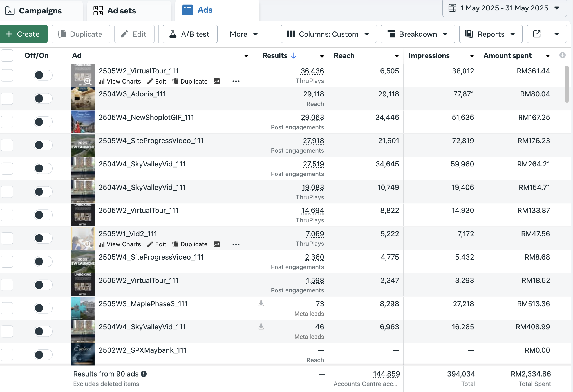The image size is (573, 392).
Task: Toggle the switch for 2505W3_MaplePhase3_111
Action: coord(43,308)
